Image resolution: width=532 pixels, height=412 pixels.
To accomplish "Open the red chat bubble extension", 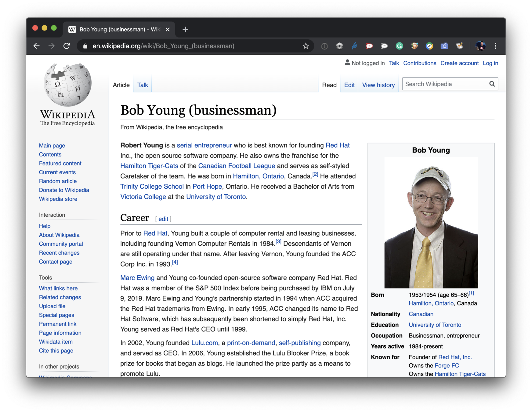I will [369, 46].
